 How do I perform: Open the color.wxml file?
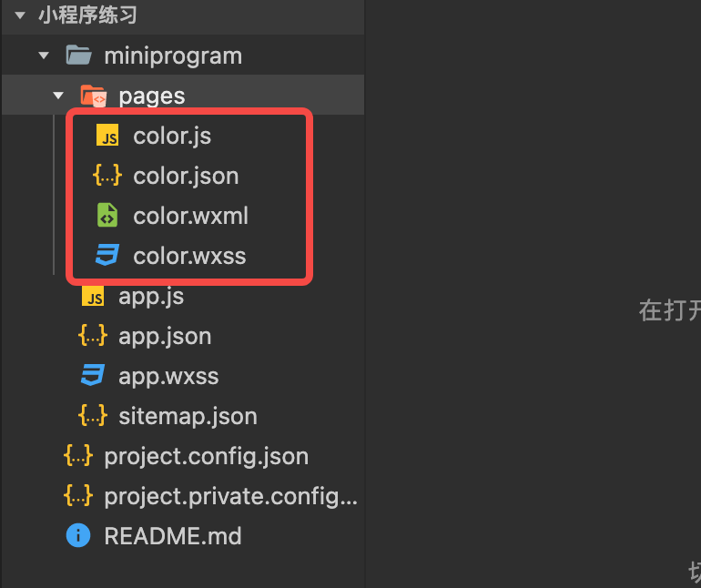point(190,216)
